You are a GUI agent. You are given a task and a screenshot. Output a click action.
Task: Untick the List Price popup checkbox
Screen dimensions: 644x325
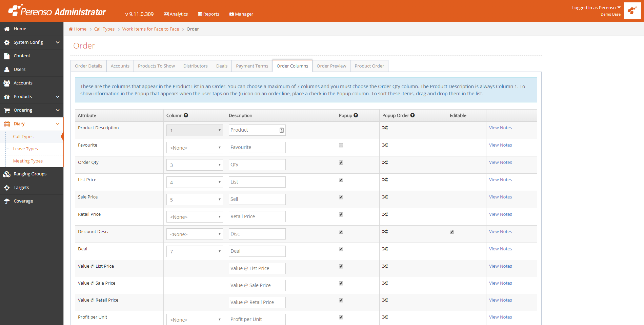tap(341, 180)
